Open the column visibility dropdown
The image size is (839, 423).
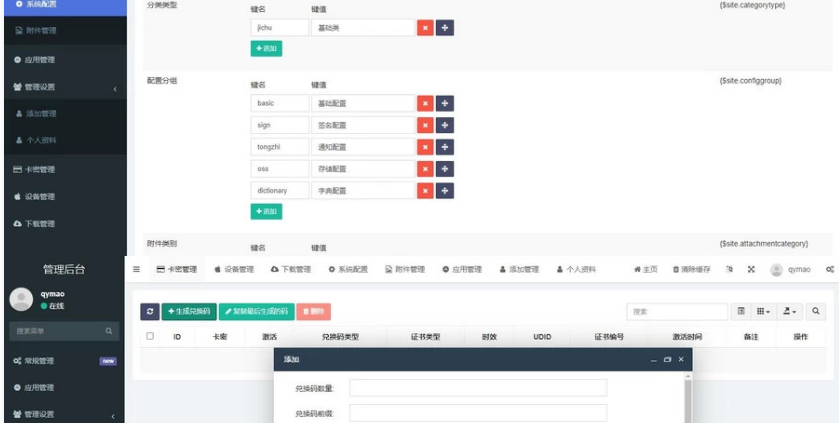point(763,312)
